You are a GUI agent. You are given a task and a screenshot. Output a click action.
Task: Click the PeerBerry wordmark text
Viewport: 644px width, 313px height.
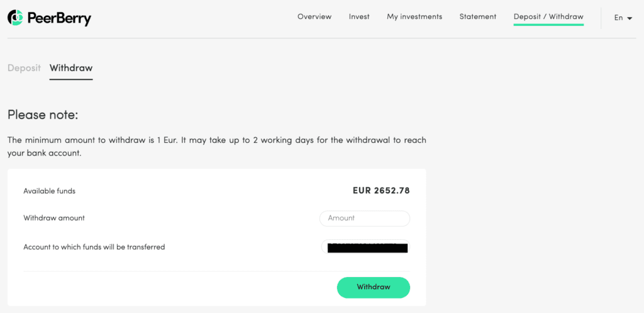coord(60,18)
